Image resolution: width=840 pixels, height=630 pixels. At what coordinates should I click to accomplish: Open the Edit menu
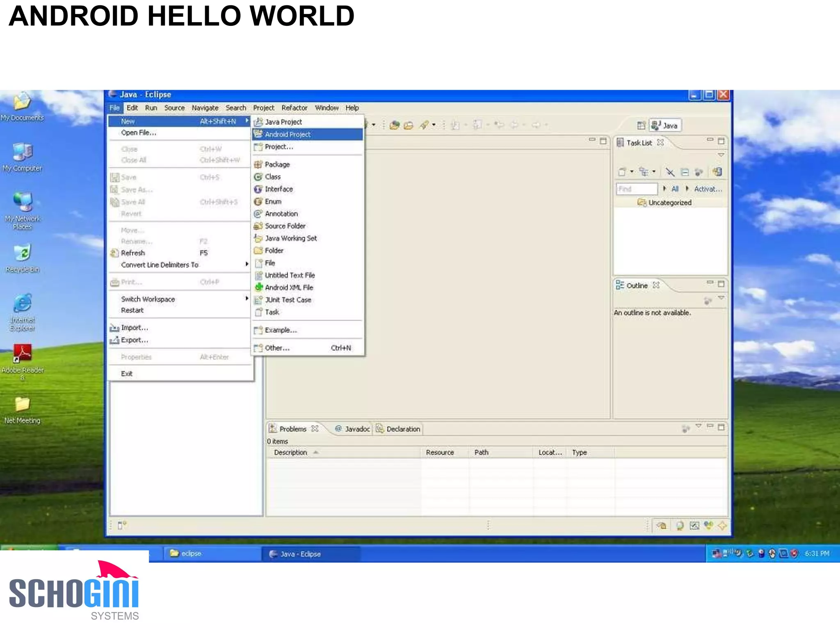(x=132, y=108)
